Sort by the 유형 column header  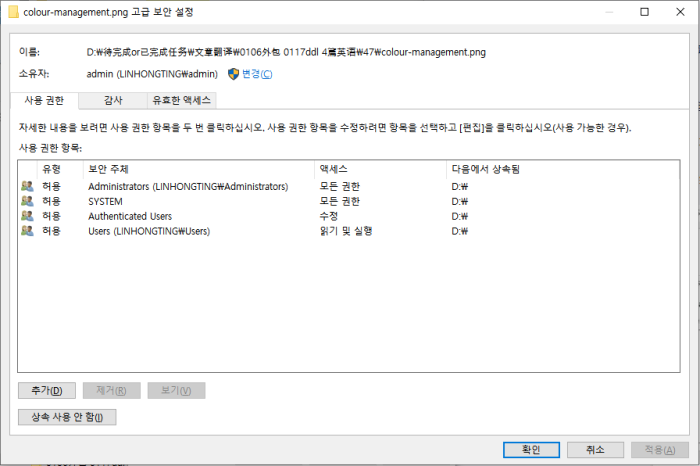click(x=60, y=169)
